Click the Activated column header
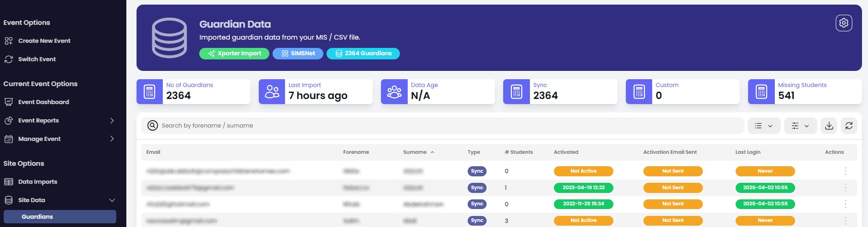Image resolution: width=868 pixels, height=227 pixels. (566, 152)
